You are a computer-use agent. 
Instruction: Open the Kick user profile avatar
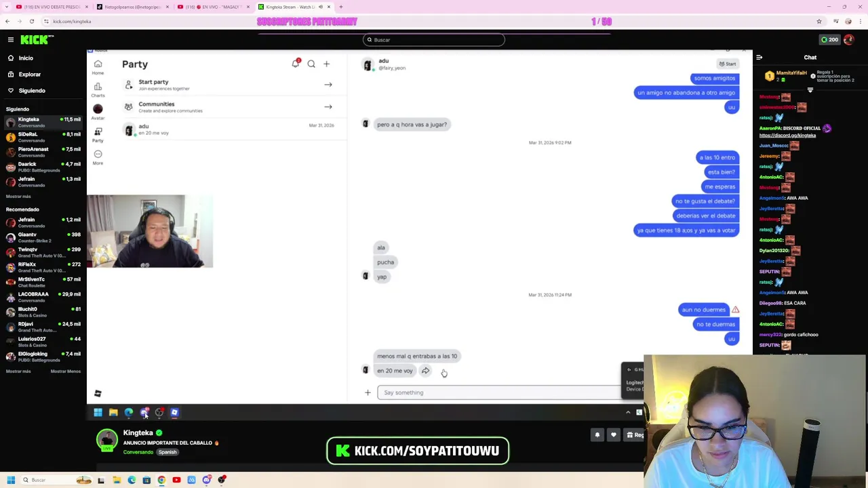click(x=849, y=40)
